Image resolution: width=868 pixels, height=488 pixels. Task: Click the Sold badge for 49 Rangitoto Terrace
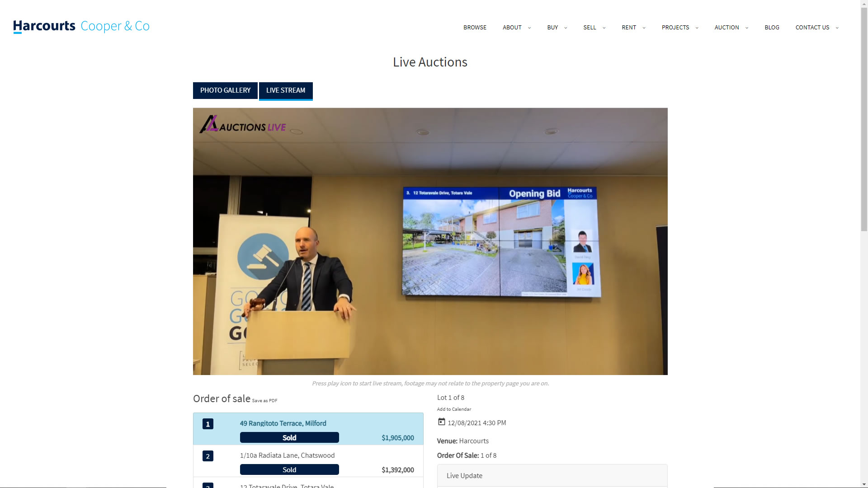pos(289,437)
